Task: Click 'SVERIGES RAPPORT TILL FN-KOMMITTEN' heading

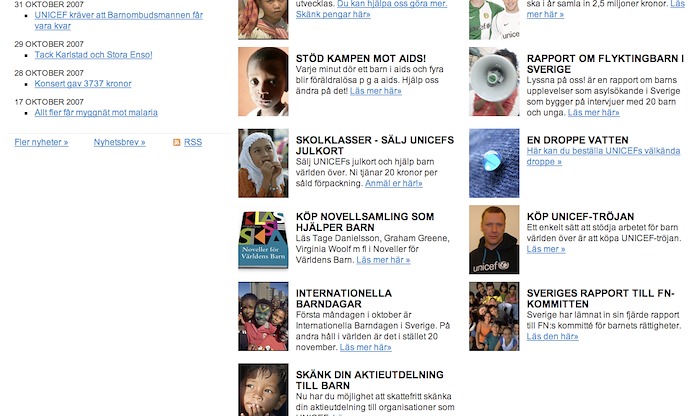Action: coord(600,299)
